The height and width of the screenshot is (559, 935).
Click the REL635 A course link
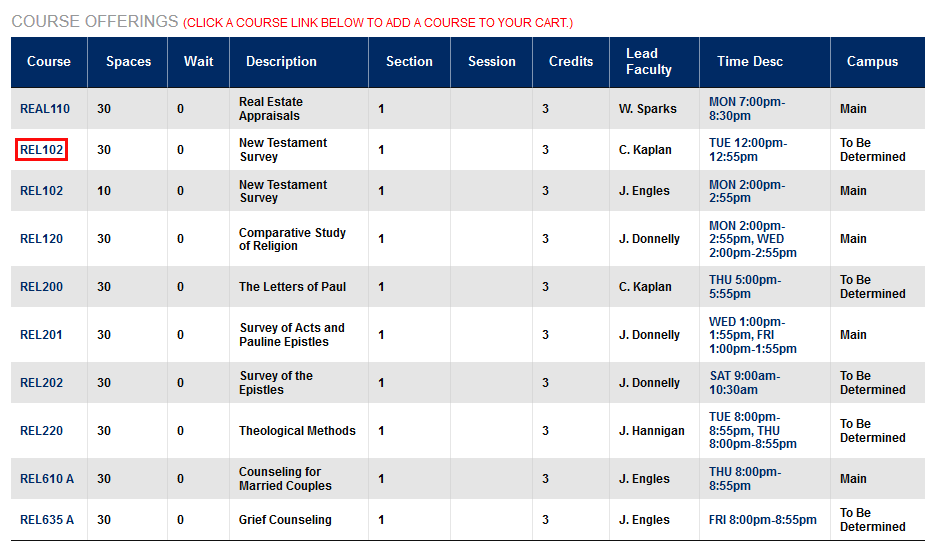coord(47,520)
